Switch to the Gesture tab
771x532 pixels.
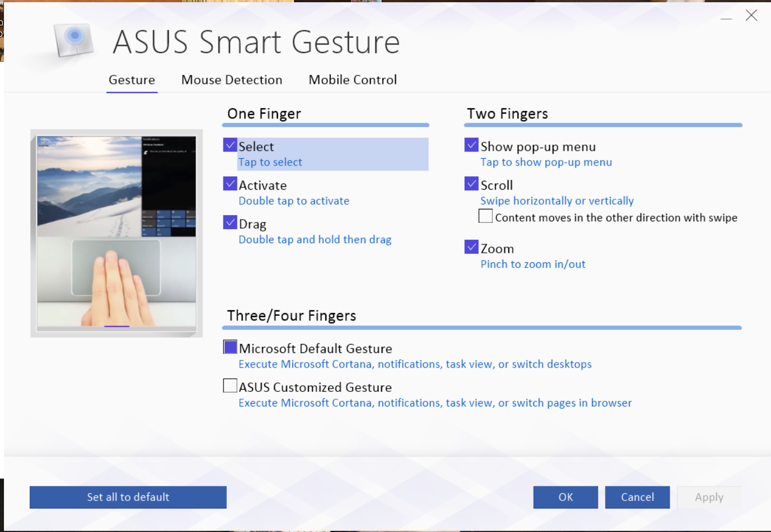[x=132, y=80]
